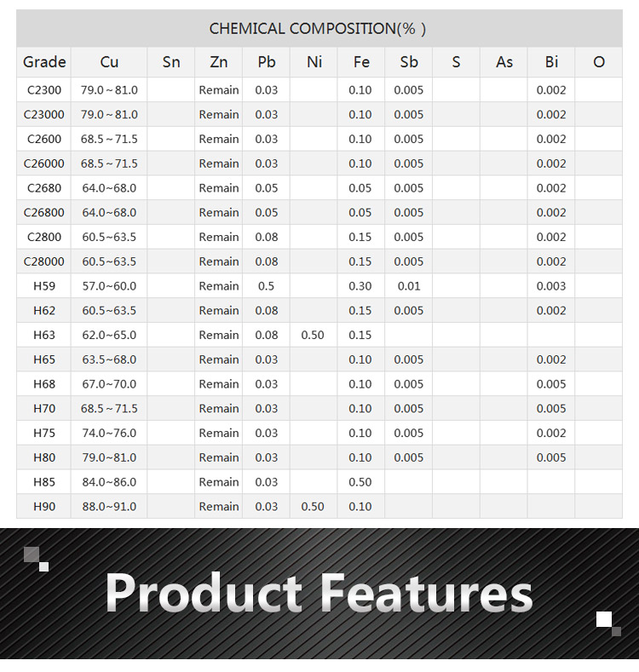Select the CHEMICAL COMPOSITION(%) table title
639x672 pixels.
point(319,29)
